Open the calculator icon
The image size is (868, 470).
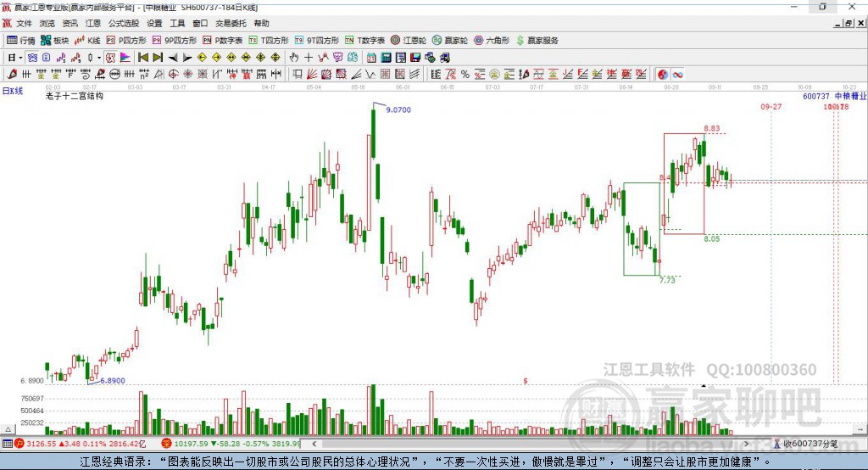click(x=386, y=57)
